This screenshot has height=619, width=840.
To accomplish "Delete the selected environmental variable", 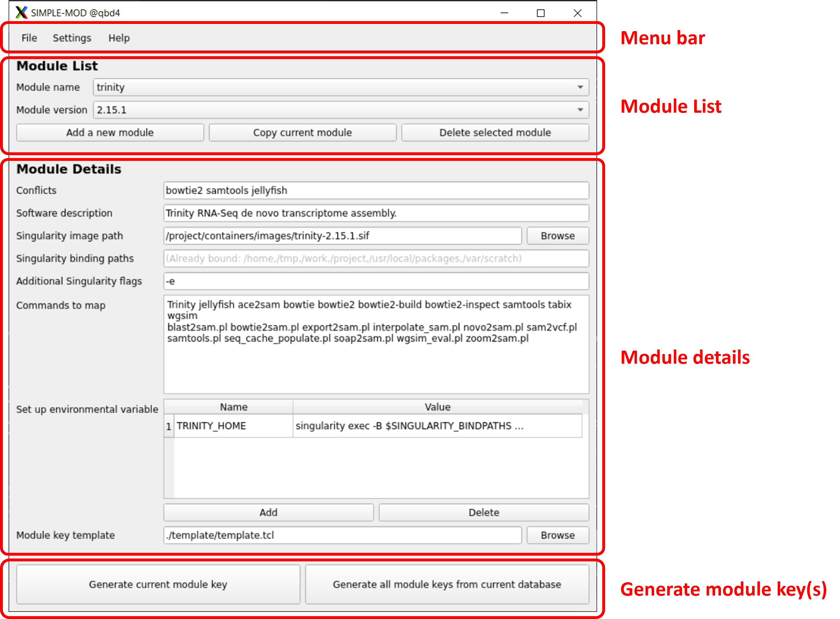I will (484, 513).
